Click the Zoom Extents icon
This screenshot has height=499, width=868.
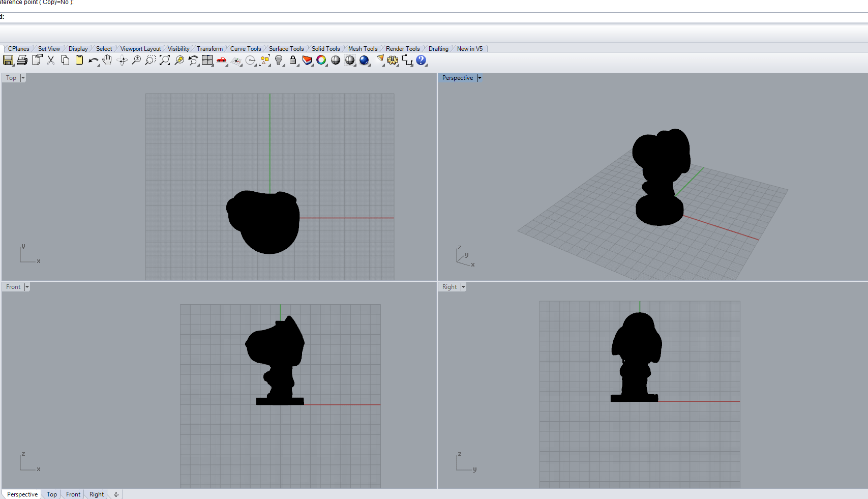pos(165,60)
